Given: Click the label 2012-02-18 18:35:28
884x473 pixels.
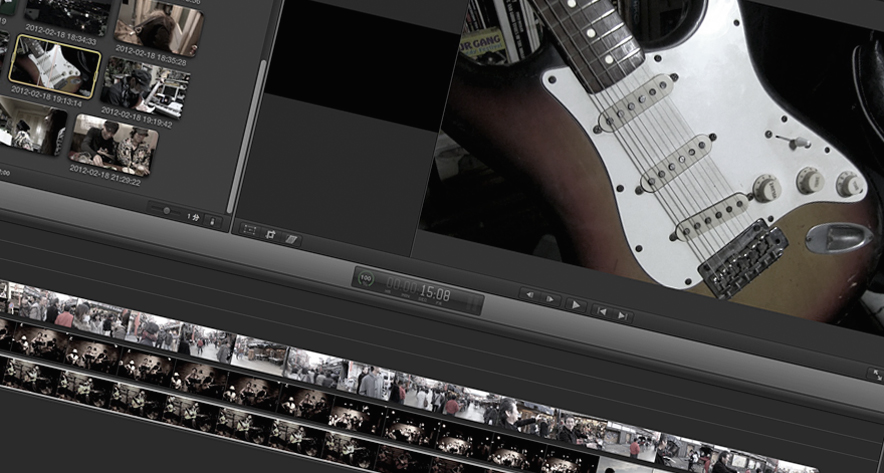Looking at the screenshot, I should pyautogui.click(x=151, y=55).
